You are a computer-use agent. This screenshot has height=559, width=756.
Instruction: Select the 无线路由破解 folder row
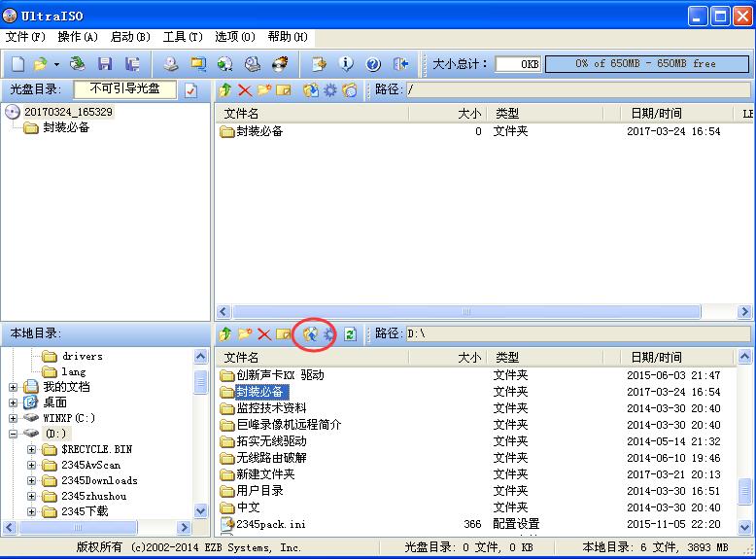click(477, 458)
